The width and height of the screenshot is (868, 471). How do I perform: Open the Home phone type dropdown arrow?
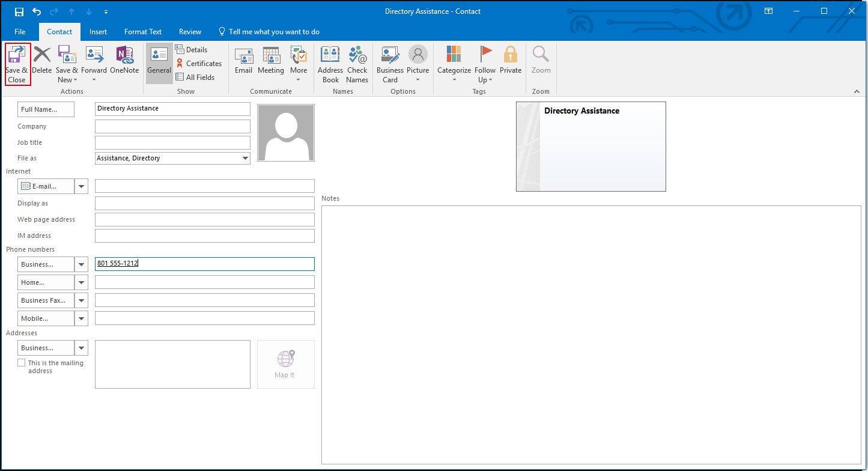tap(81, 282)
